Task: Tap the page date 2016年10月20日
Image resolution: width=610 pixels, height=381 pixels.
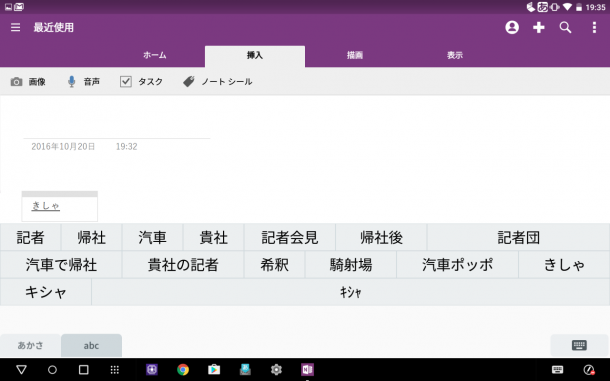Action: (63, 147)
